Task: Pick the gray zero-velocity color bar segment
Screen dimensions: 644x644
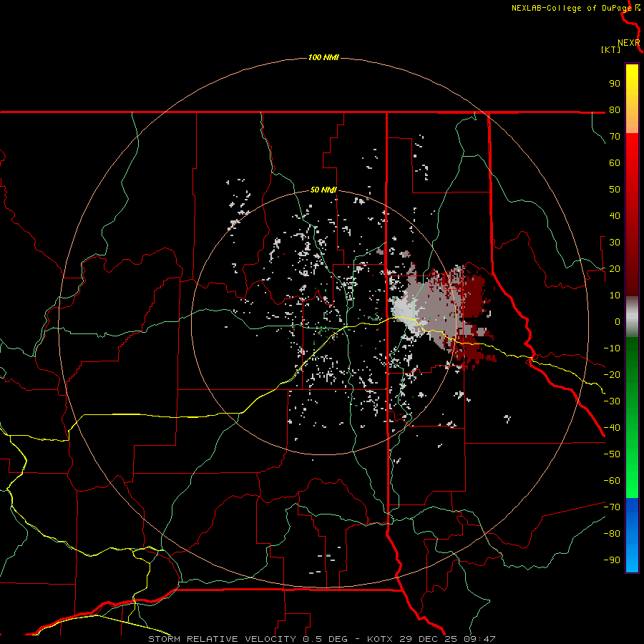Action: coord(632,317)
